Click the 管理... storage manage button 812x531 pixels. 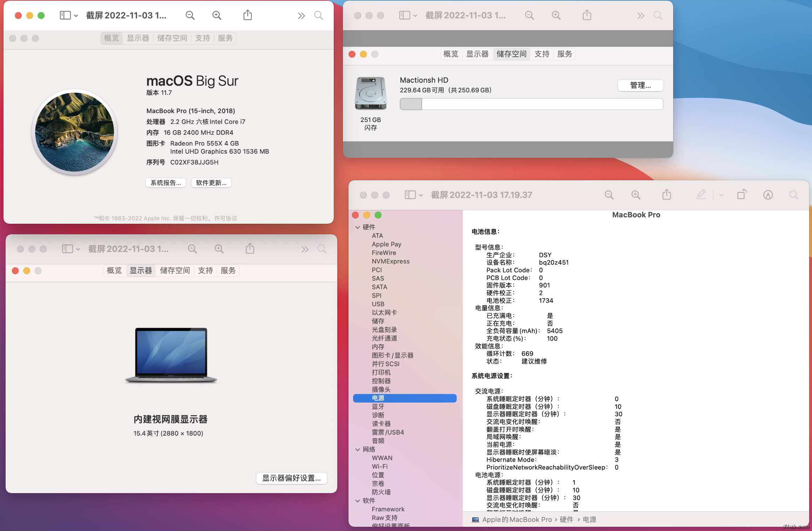tap(640, 85)
